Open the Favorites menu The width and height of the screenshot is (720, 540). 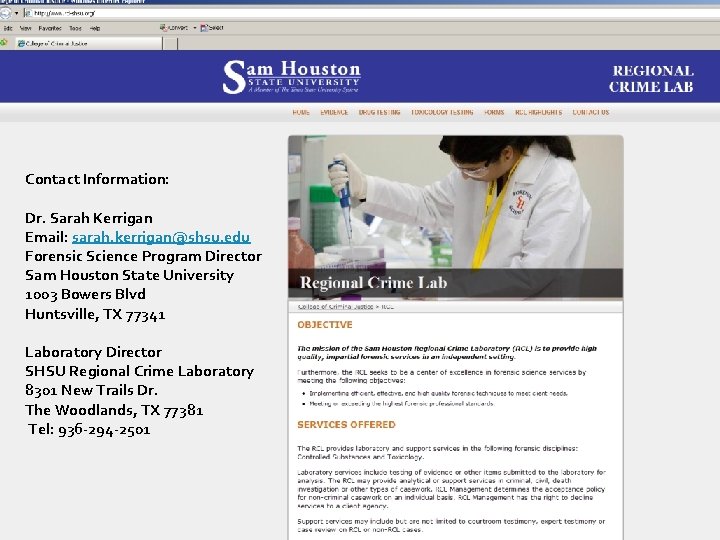50,28
